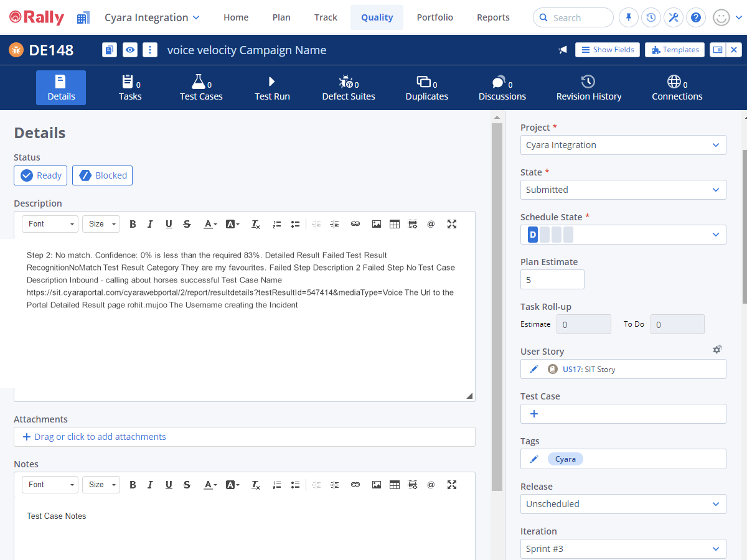Click the megaphone announcement icon
The image size is (747, 560).
(x=563, y=50)
